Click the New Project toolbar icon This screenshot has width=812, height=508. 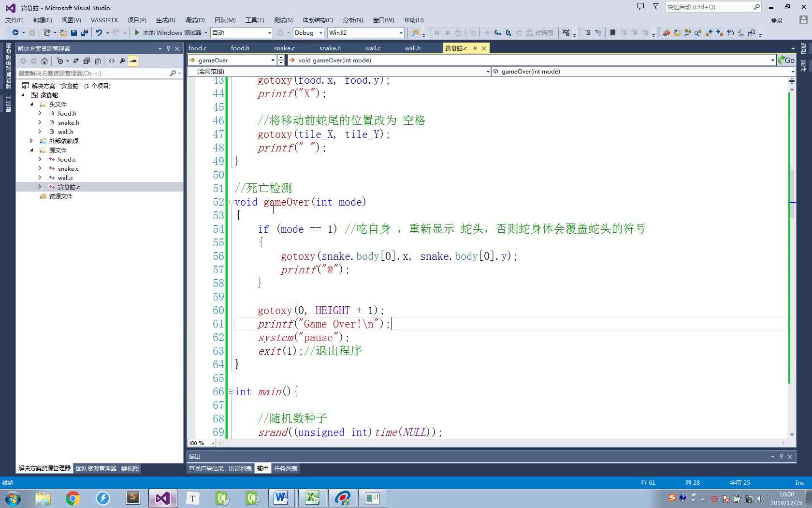[47, 32]
